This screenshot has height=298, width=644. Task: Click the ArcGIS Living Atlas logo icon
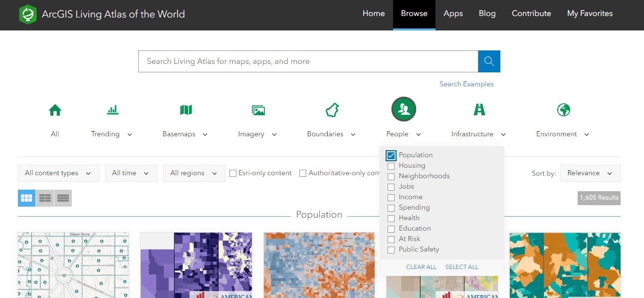[x=28, y=14]
